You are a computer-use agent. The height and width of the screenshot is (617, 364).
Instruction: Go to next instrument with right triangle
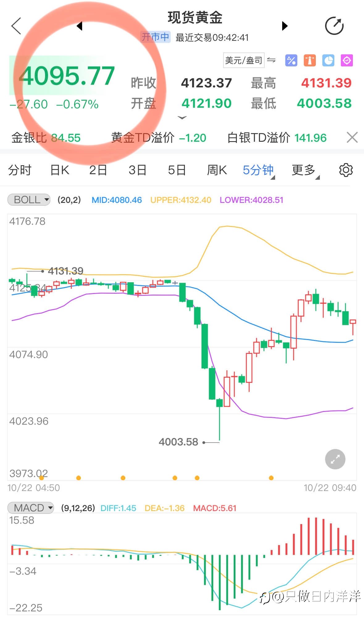tap(285, 26)
